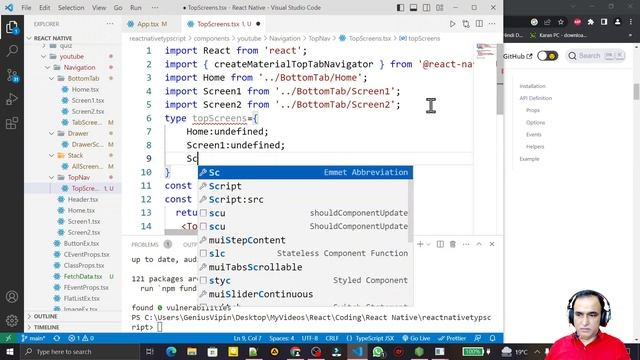Screen dimensions: 640x360
Task: Open the Explorer panel more actions ellipsis
Action: [x=110, y=24]
